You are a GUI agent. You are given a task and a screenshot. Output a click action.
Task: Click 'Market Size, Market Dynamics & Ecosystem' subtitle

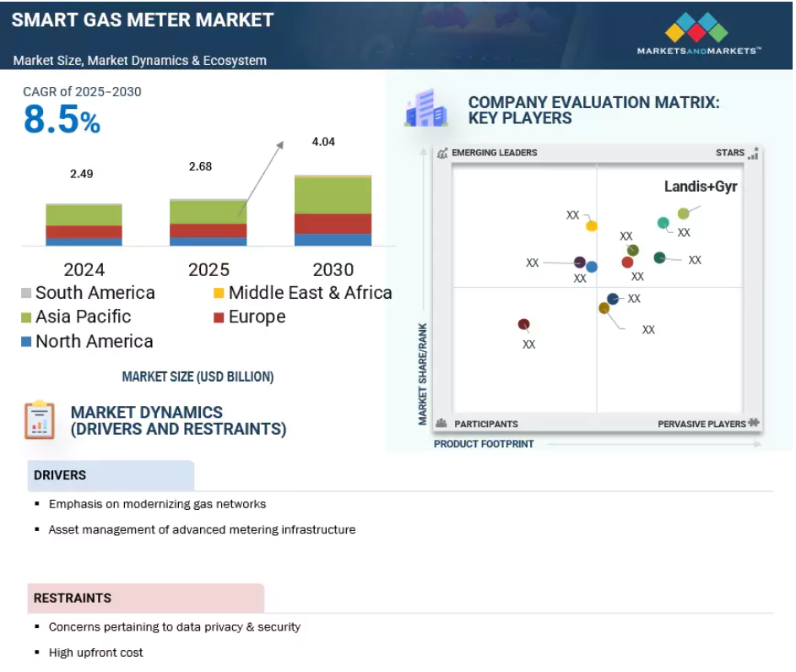[x=139, y=61]
